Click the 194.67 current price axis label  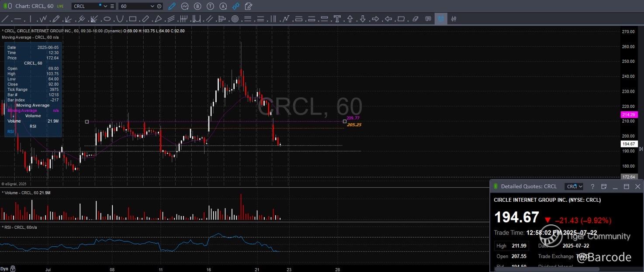pos(629,144)
